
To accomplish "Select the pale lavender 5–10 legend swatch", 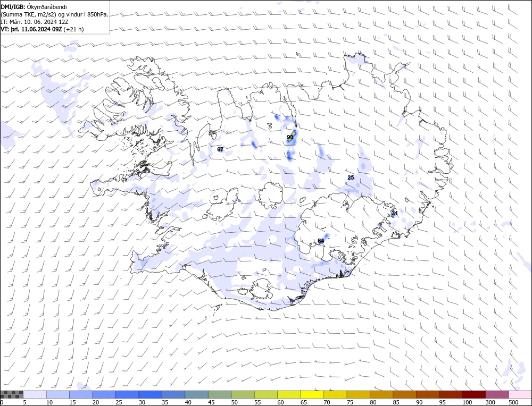I will pos(35,394).
